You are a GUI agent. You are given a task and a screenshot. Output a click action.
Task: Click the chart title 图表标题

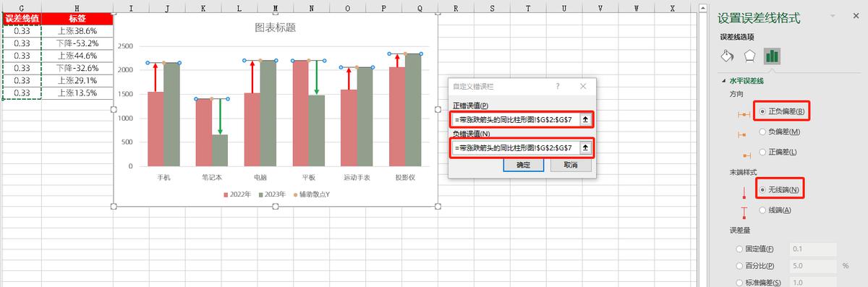click(275, 28)
